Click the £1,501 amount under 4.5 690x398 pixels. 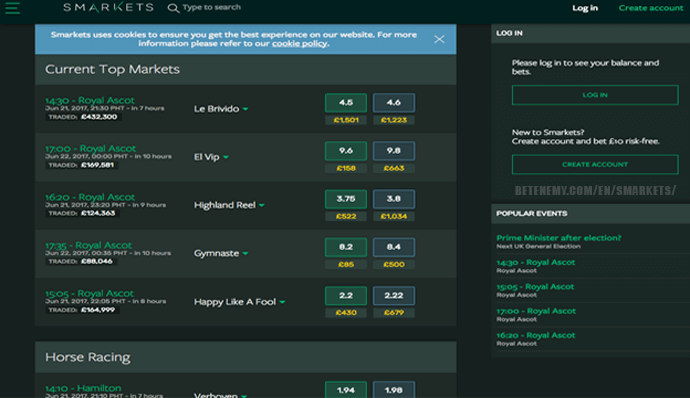point(346,120)
